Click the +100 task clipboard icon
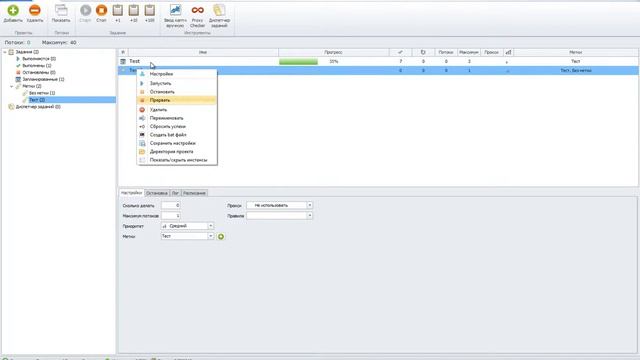Image resolution: width=640 pixels, height=360 pixels. 150,10
